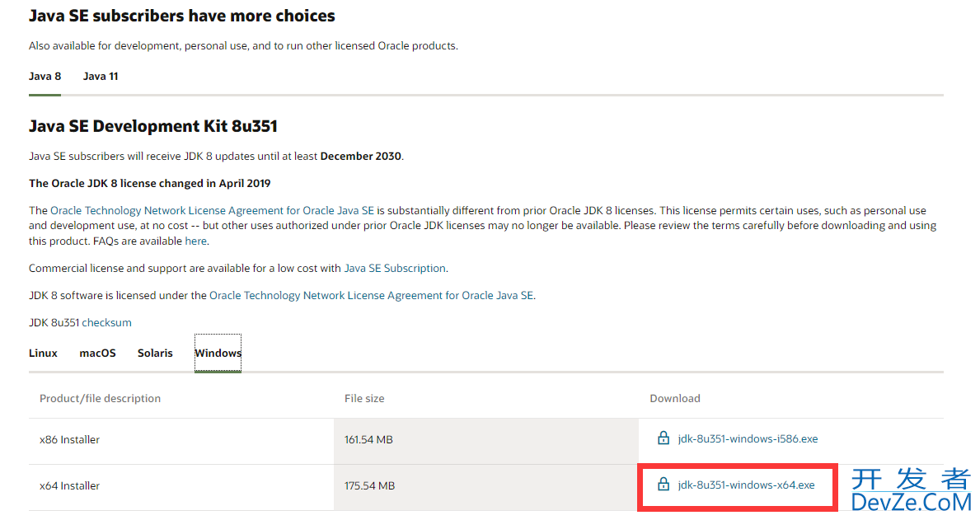Download jdk-8u351-windows-i586.exe
Viewport: 980px width, 520px height.
748,438
